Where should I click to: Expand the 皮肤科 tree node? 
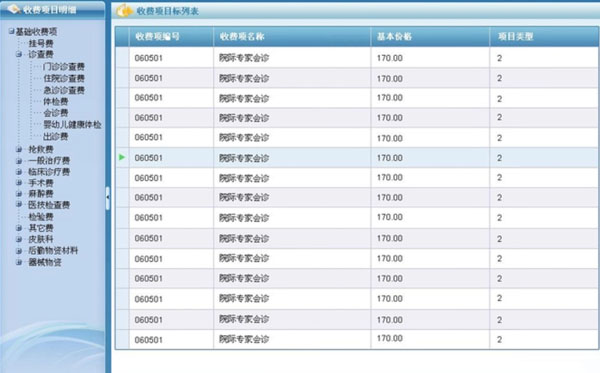pos(19,239)
